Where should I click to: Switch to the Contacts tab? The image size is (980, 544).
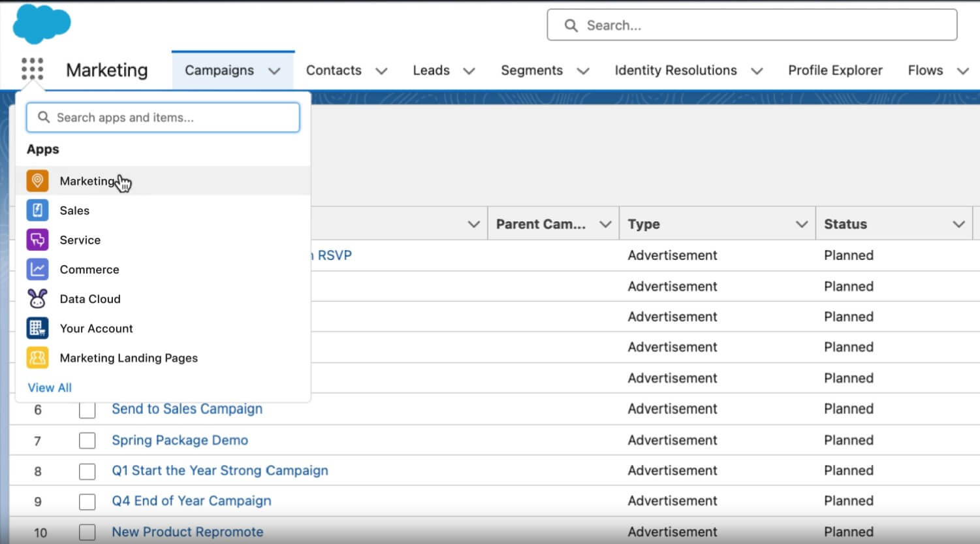click(x=334, y=70)
